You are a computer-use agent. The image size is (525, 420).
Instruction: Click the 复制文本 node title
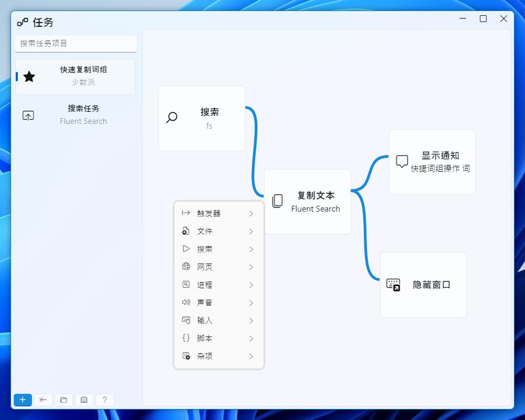coord(316,195)
